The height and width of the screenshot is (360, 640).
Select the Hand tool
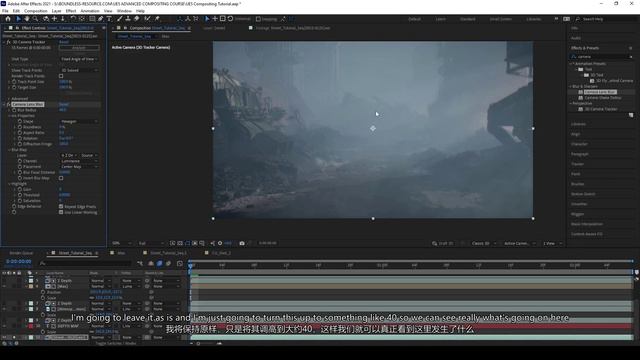[27, 19]
